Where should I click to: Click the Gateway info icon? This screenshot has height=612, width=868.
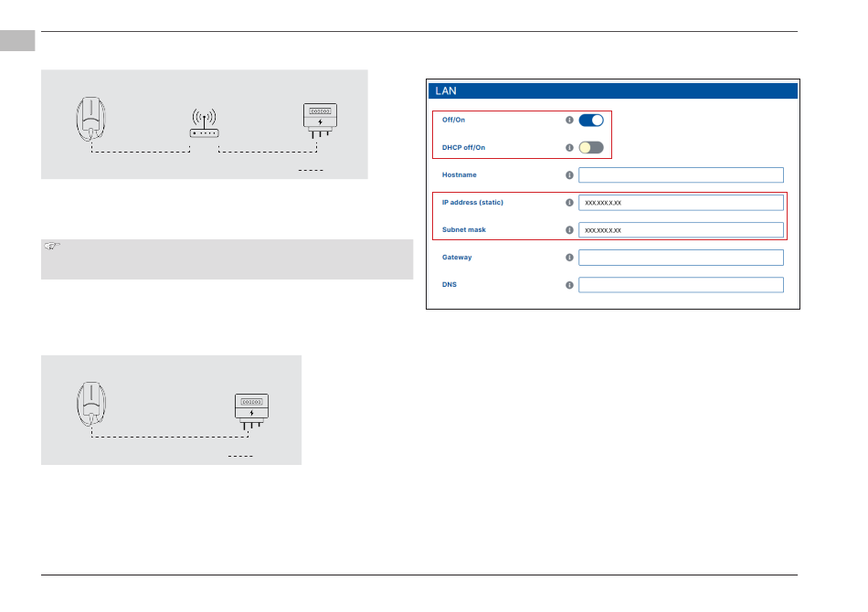click(569, 258)
